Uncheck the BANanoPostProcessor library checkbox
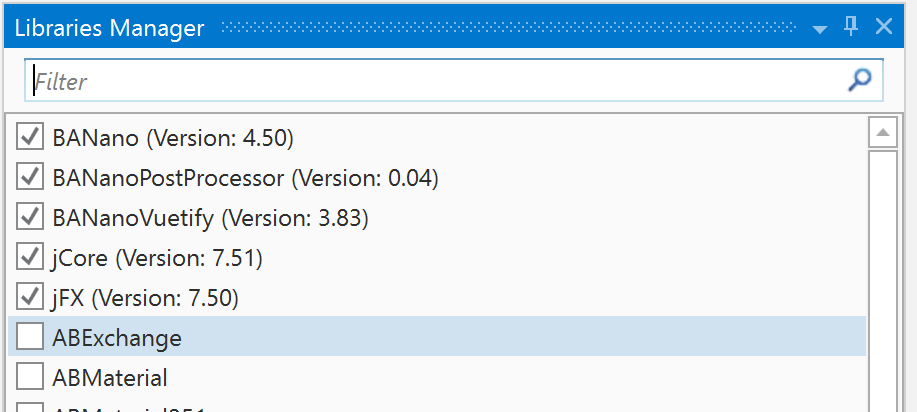This screenshot has width=917, height=412. pos(30,177)
